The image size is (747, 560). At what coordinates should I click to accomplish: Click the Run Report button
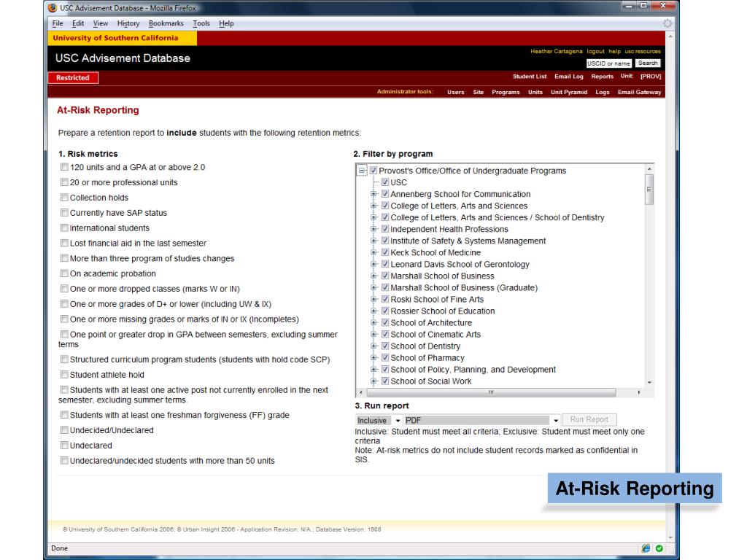589,419
